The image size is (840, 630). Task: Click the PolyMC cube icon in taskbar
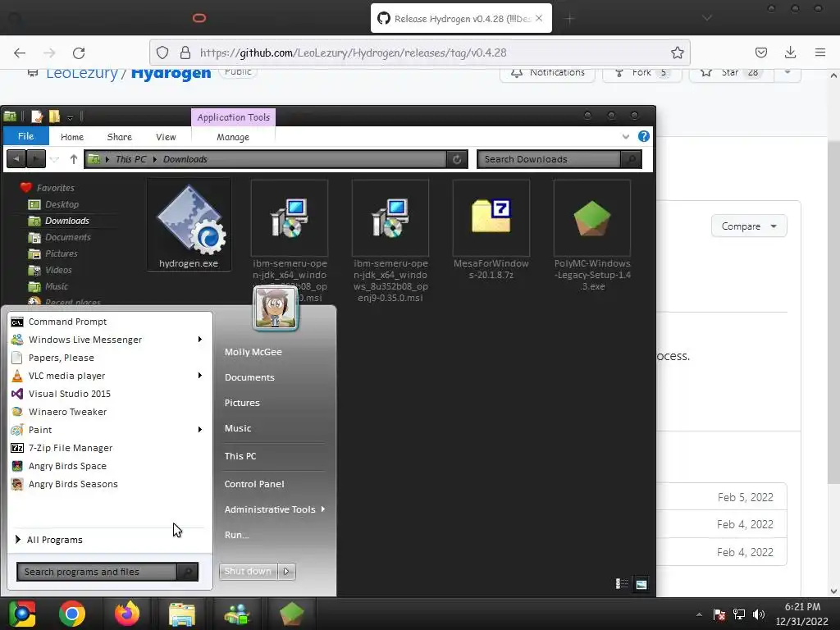pos(291,614)
